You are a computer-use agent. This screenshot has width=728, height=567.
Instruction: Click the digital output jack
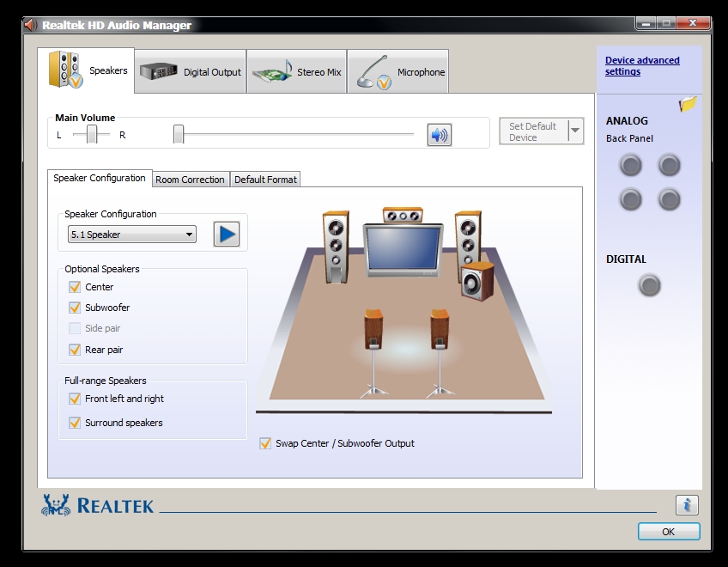point(649,285)
